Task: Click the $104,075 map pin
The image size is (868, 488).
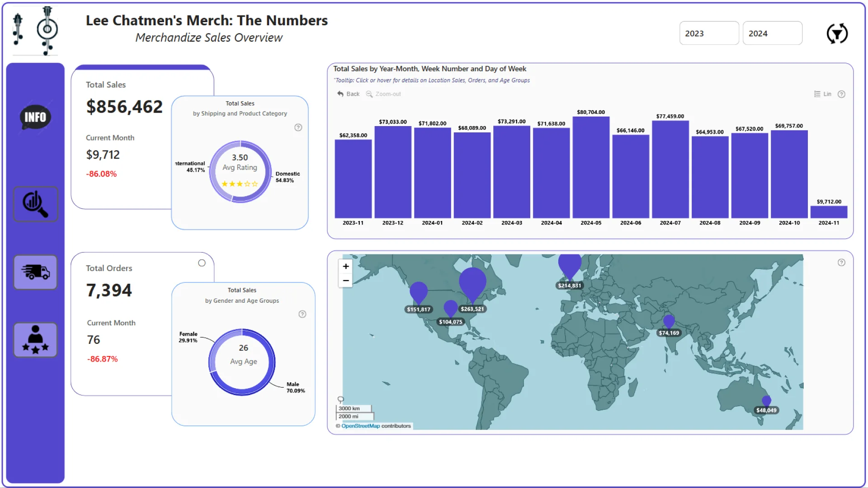Action: coord(450,309)
